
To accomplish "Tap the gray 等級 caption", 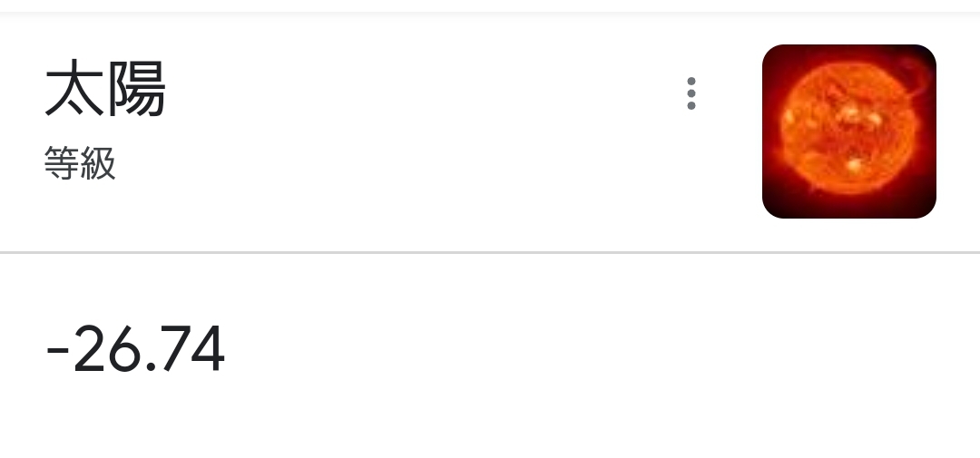I will [x=80, y=165].
